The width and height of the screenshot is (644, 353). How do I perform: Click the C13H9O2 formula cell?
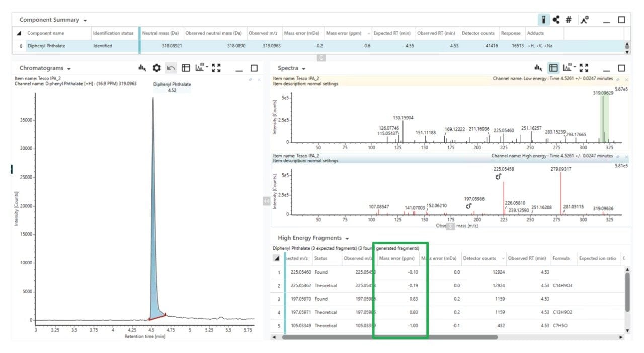[562, 312]
